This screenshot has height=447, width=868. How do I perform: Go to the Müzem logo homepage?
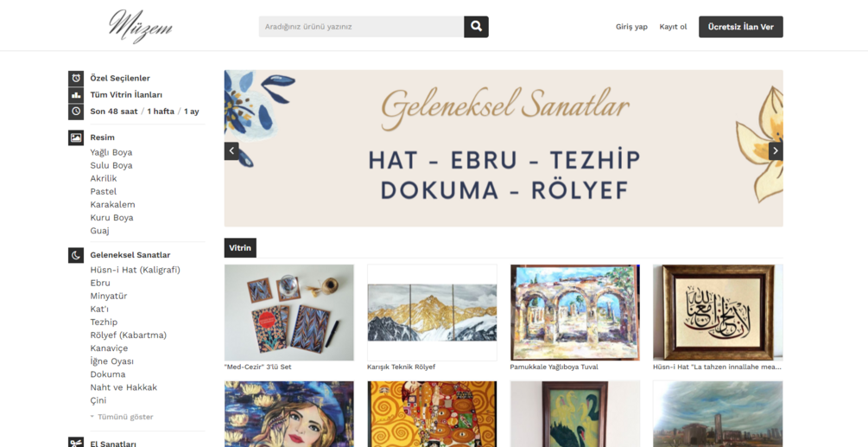(141, 26)
